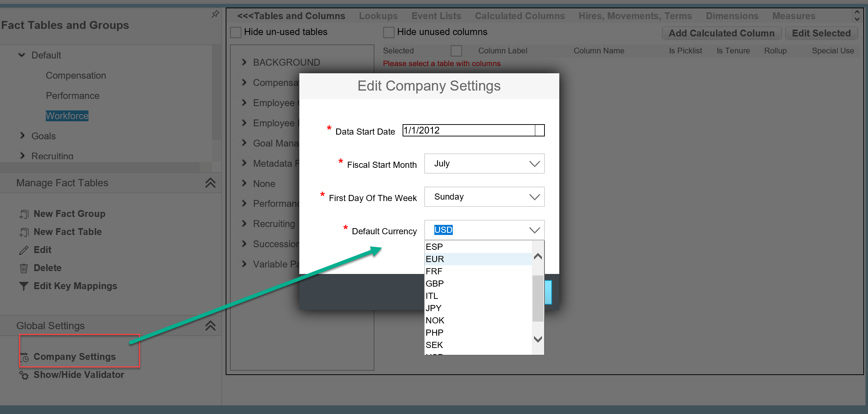The height and width of the screenshot is (414, 868).
Task: Select NOK in currency list
Action: click(x=478, y=321)
